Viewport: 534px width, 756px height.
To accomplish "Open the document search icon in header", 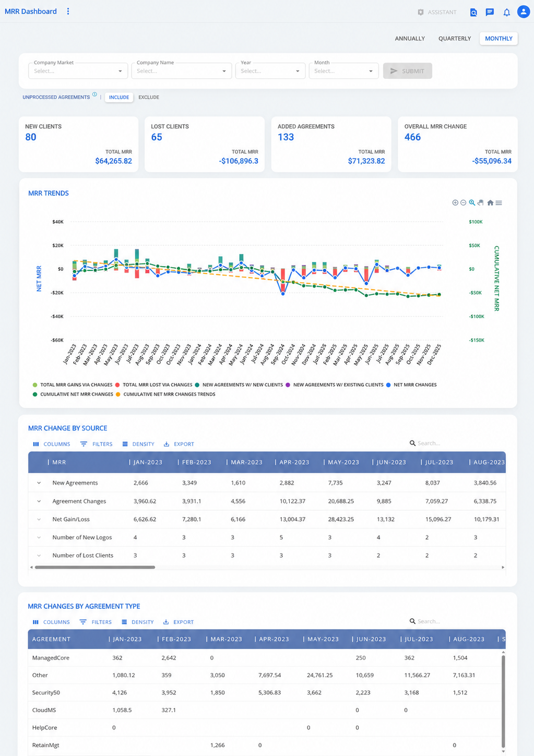I will 473,12.
